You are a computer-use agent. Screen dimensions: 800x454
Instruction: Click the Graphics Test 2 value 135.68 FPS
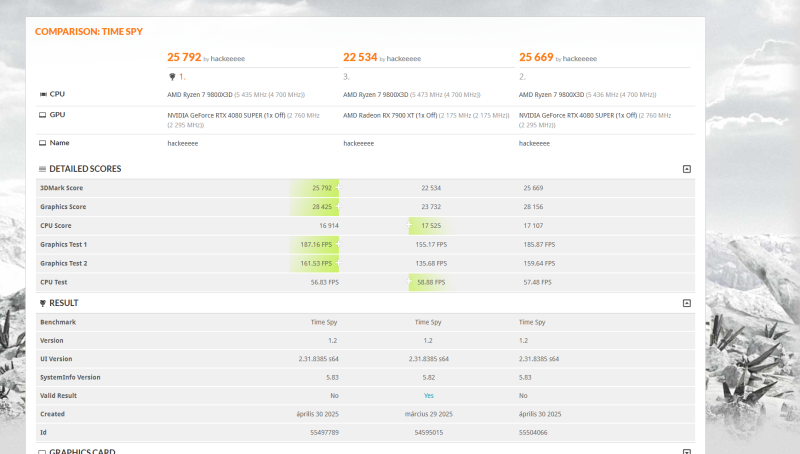pos(431,263)
